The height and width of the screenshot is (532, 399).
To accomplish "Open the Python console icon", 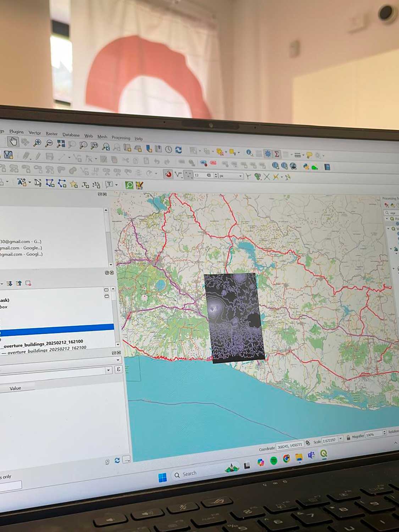I will point(305,166).
